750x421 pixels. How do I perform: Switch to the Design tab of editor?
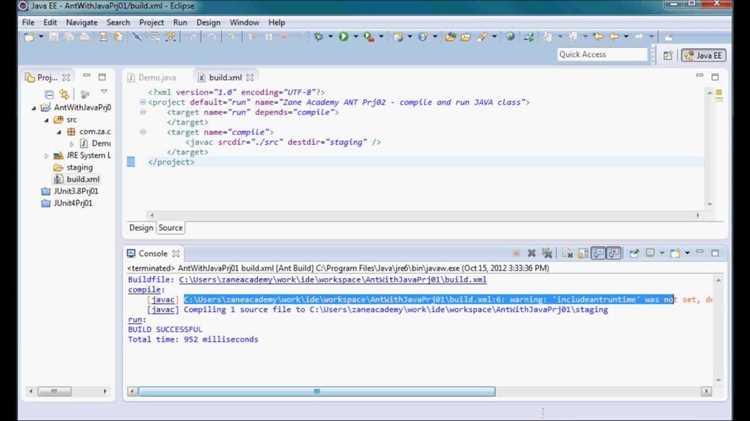[141, 228]
